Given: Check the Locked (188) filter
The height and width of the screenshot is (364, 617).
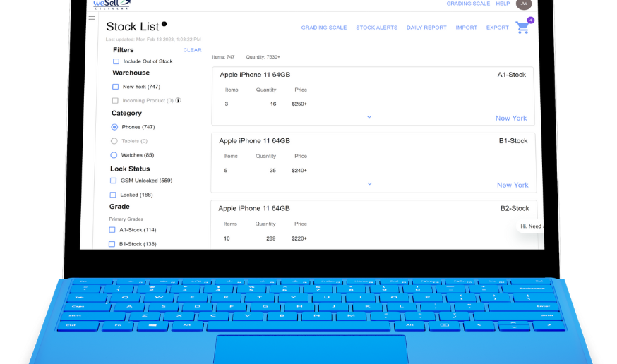Looking at the screenshot, I should pos(113,195).
